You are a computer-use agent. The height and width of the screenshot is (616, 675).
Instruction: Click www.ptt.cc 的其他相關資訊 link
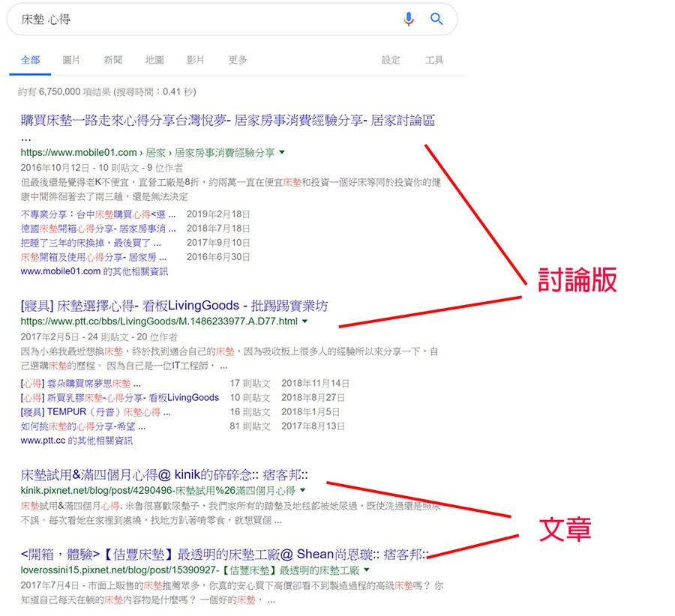coord(76,441)
